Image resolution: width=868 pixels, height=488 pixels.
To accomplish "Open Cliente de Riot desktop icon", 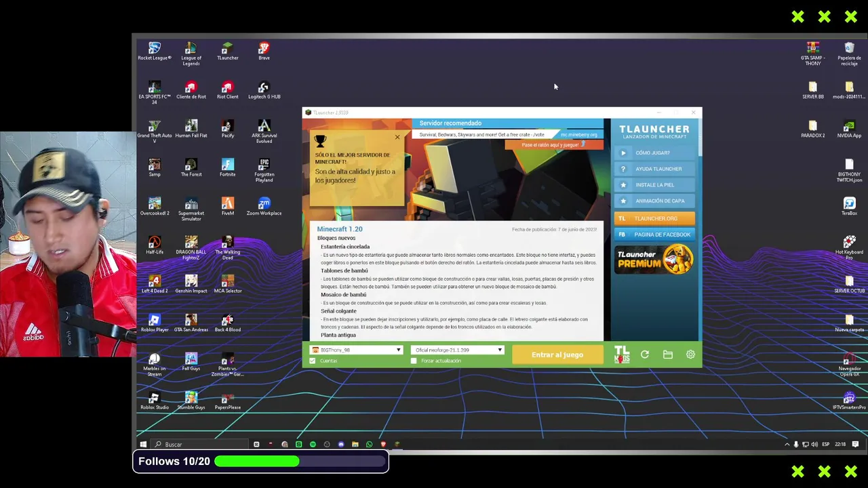I will (x=191, y=90).
